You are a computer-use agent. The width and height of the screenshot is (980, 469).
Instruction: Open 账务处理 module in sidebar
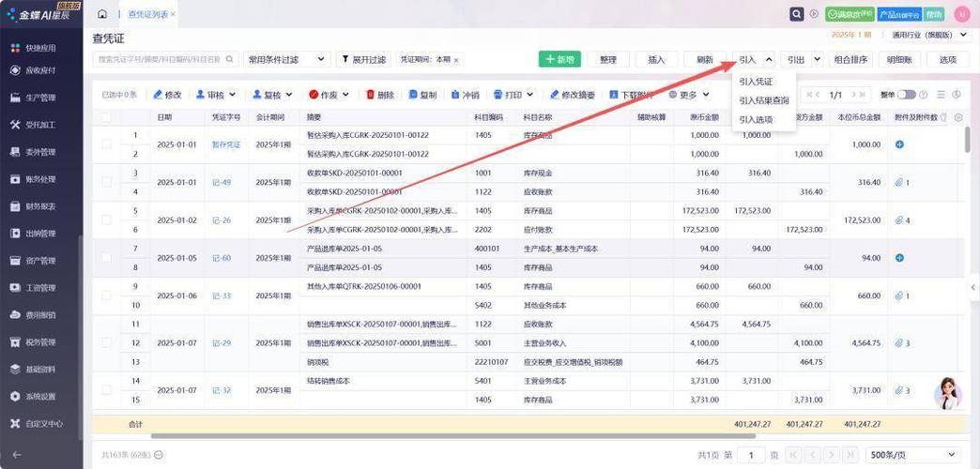point(40,179)
